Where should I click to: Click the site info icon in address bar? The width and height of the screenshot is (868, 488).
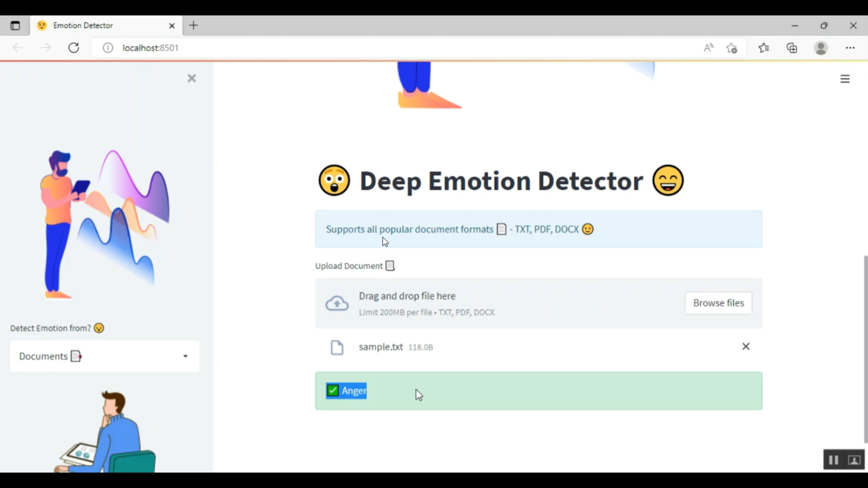pyautogui.click(x=108, y=48)
